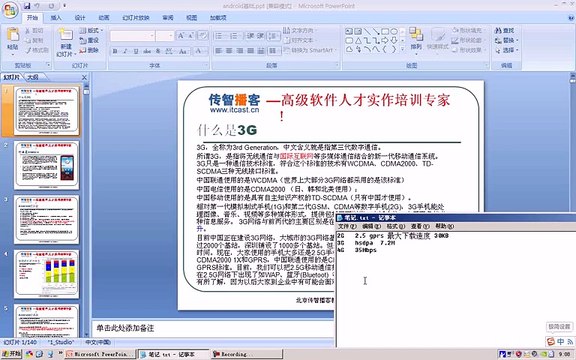The width and height of the screenshot is (576, 360).
Task: Select the right arrow shape
Action: 385,40
